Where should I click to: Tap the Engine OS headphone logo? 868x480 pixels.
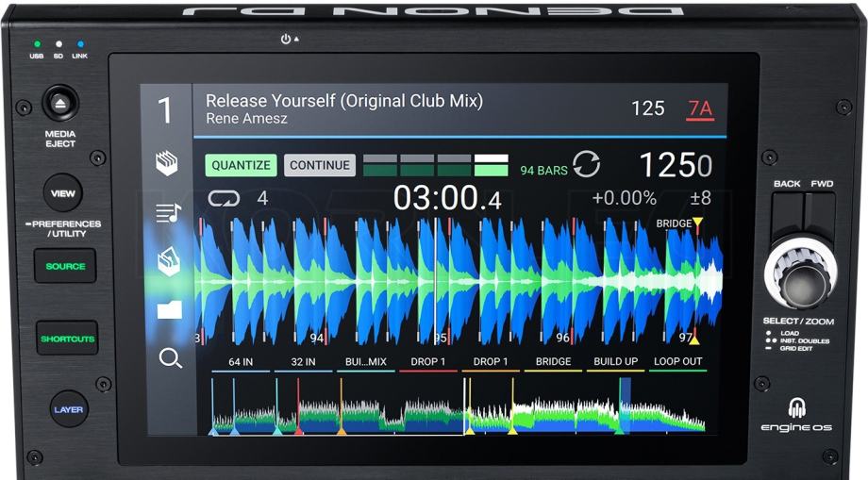[796, 408]
